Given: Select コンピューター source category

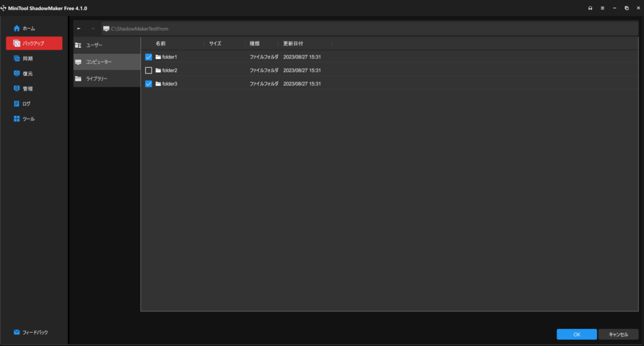Looking at the screenshot, I should click(107, 62).
